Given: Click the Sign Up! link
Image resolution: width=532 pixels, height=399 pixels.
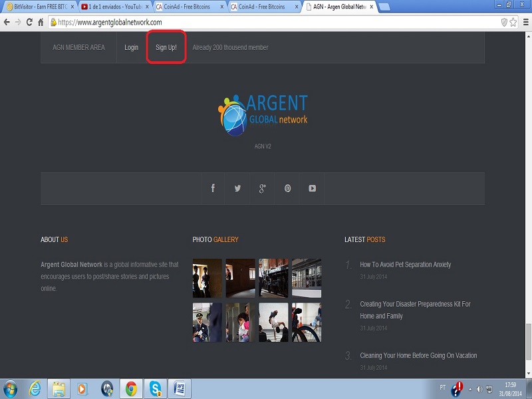Looking at the screenshot, I should coord(166,47).
